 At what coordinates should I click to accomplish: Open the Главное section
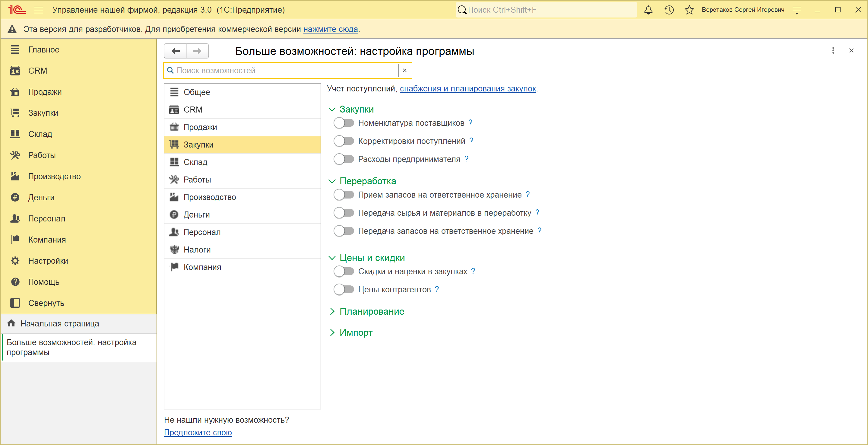(x=78, y=49)
